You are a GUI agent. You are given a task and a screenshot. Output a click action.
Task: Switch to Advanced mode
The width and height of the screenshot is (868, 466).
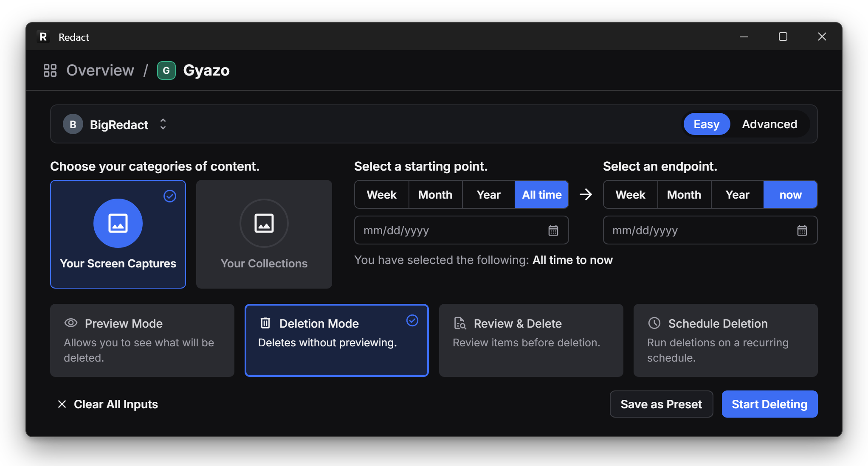[769, 124]
